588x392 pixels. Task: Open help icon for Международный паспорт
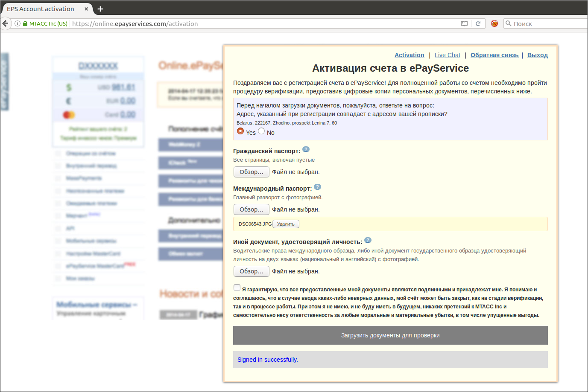point(317,187)
